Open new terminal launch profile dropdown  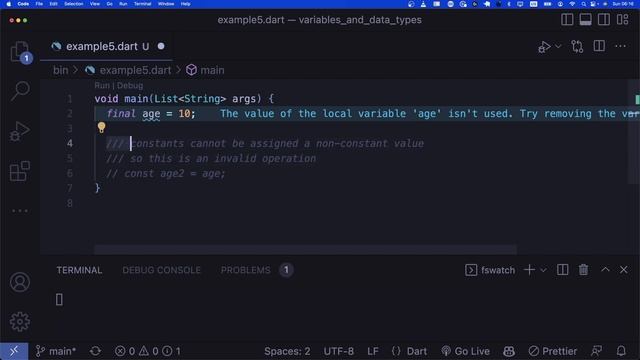(543, 270)
